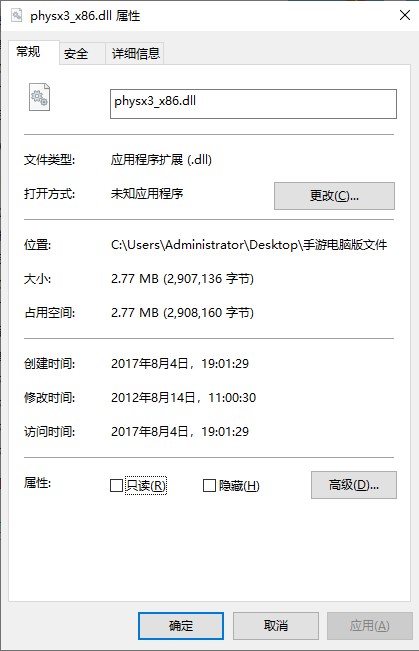The height and width of the screenshot is (651, 419).
Task: Toggle the 隐藏 hidden checkbox
Action: point(209,485)
